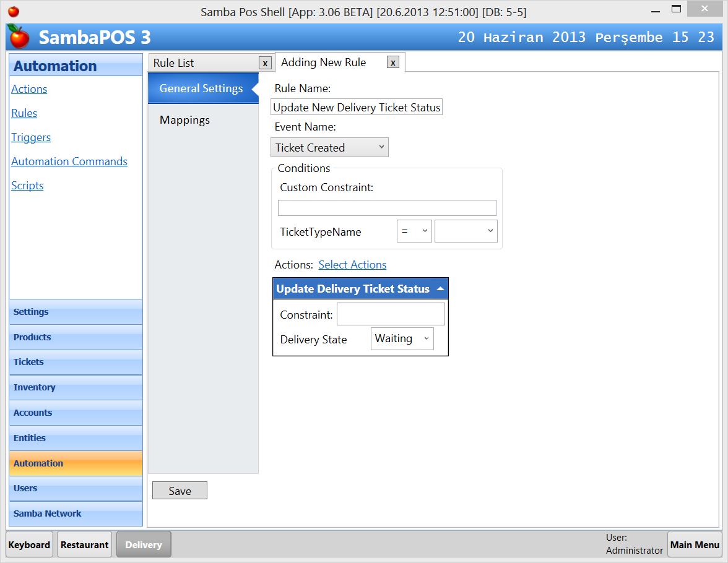Screen dimensions: 728x563
Task: Close the Rule List tab
Action: [265, 62]
